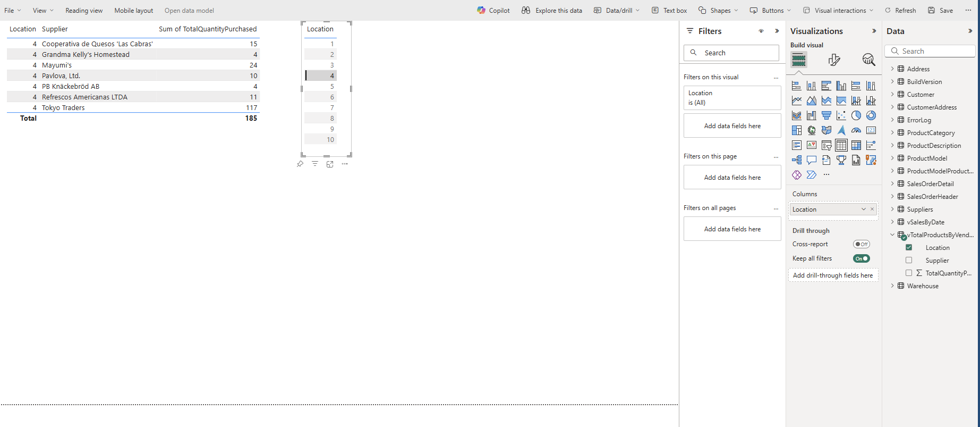Choose the donut chart visual
The width and height of the screenshot is (980, 427).
pyautogui.click(x=871, y=115)
